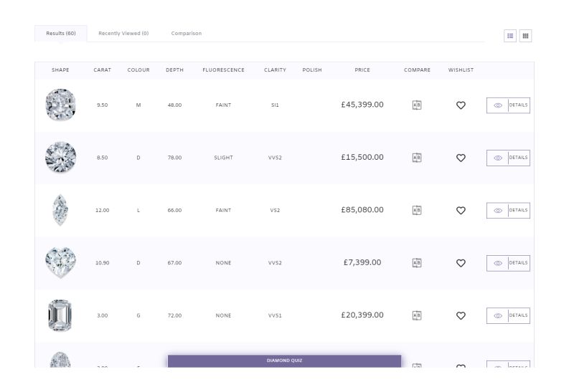Click compare icon for £85,080.00 diamond
Viewport: 574px width, 392px height.
pos(417,210)
